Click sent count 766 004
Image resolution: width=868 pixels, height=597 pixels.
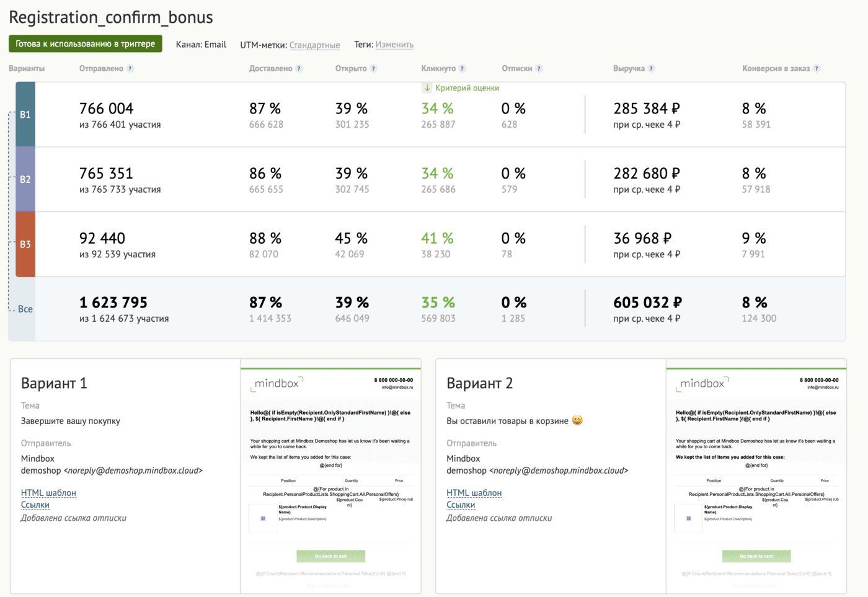click(107, 108)
